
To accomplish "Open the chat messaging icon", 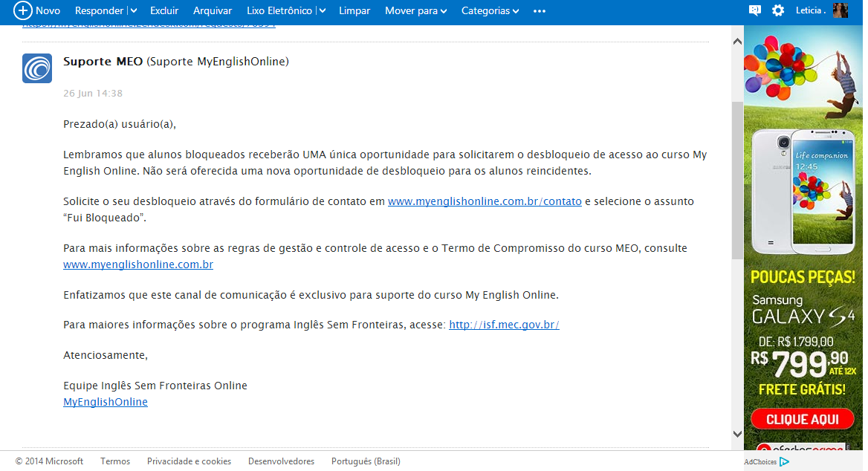I will 754,10.
